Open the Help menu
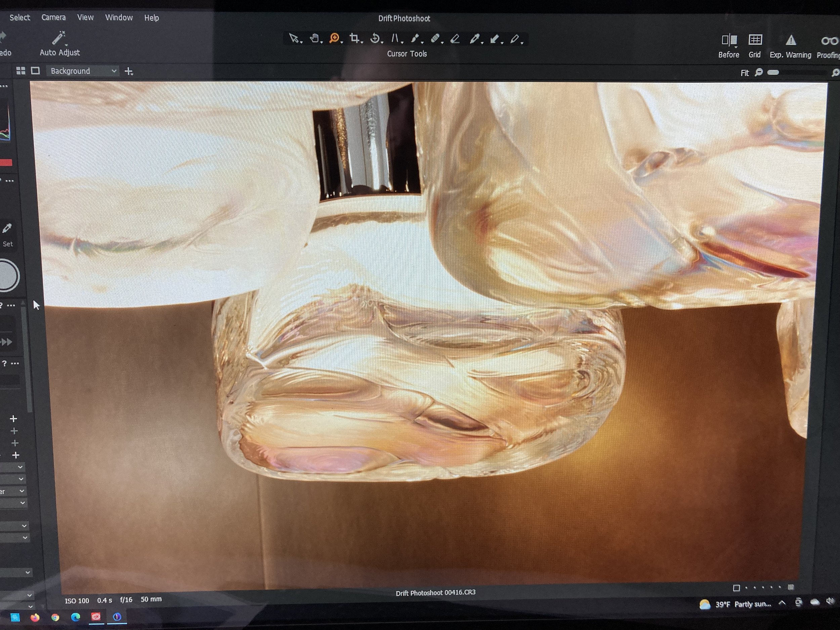 click(152, 18)
